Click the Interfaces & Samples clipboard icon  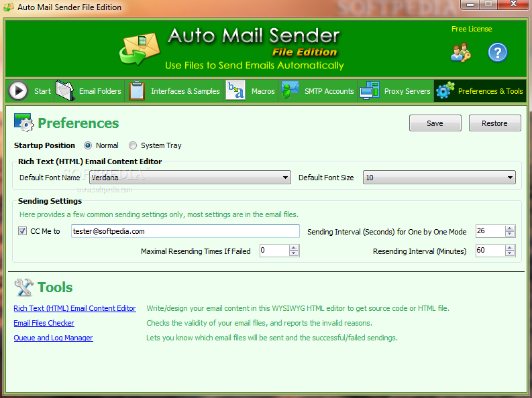pyautogui.click(x=137, y=90)
